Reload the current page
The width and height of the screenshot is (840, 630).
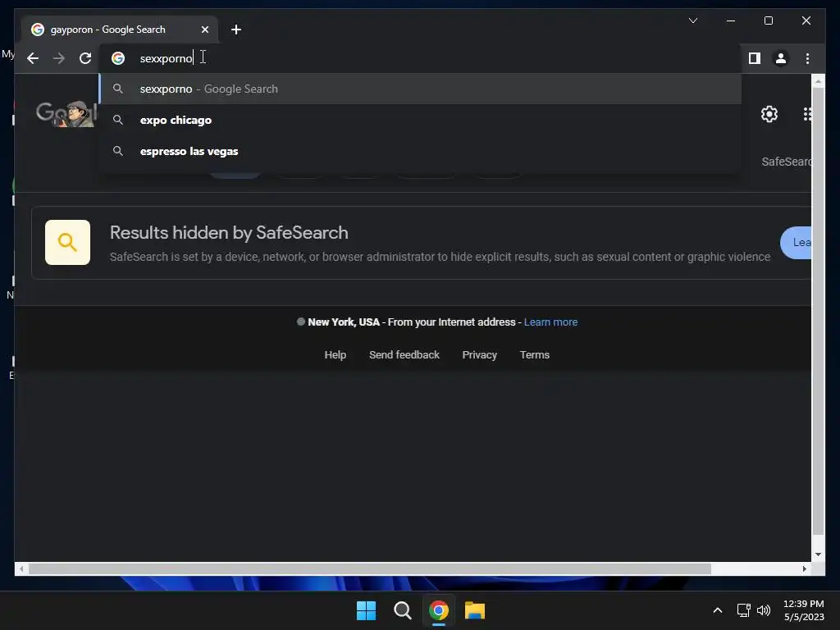[85, 58]
